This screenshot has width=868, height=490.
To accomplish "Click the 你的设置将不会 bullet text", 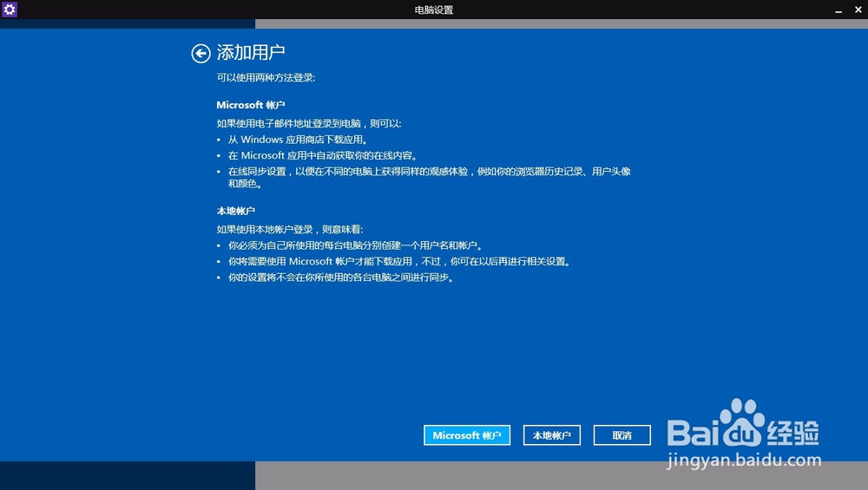I will coord(341,278).
